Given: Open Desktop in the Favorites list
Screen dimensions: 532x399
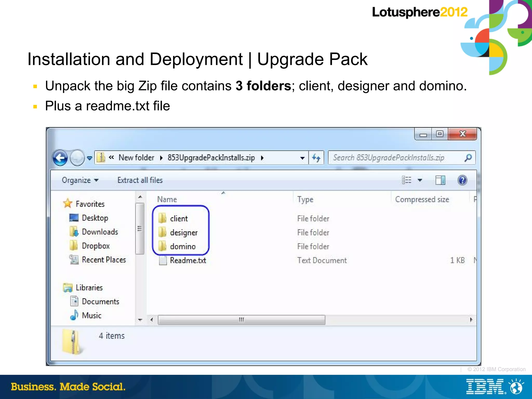Looking at the screenshot, I should click(89, 218).
